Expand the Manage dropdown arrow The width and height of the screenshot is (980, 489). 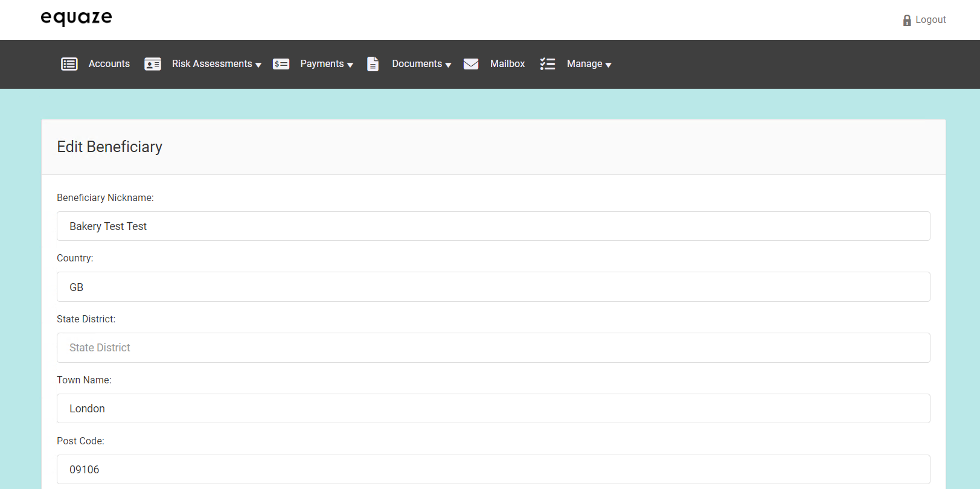[608, 65]
